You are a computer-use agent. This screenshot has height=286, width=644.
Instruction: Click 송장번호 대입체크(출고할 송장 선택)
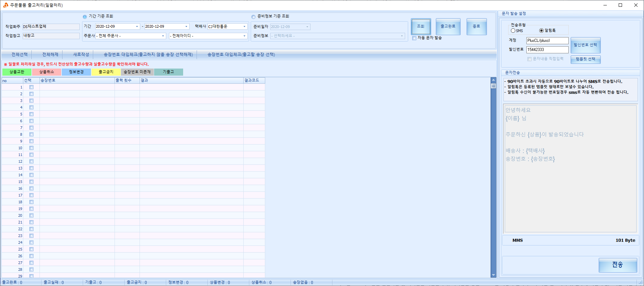coord(241,55)
